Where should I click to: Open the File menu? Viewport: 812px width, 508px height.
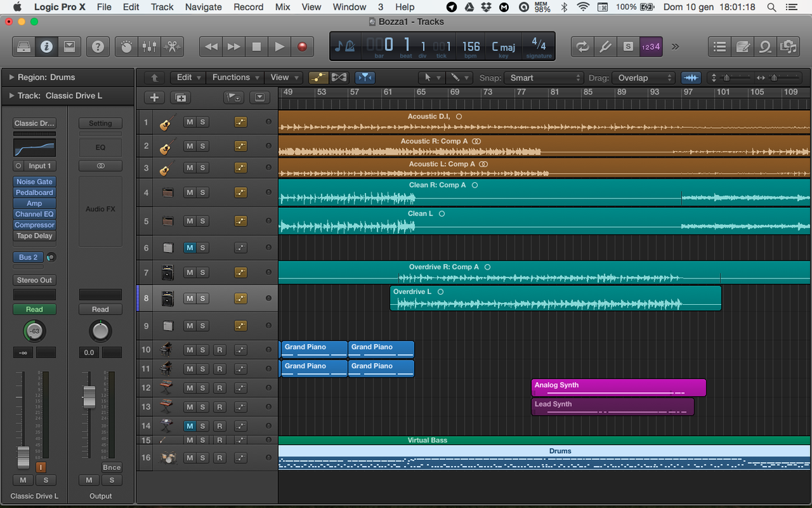coord(104,7)
